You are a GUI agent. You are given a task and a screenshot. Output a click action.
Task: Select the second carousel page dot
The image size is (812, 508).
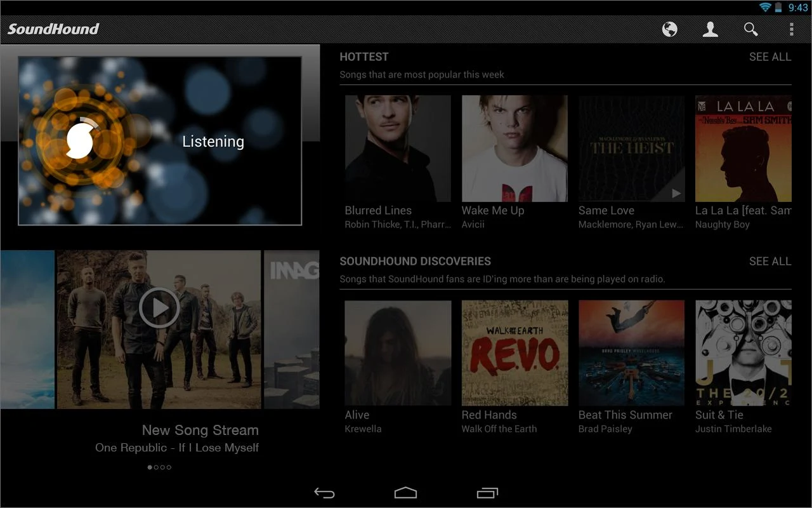pos(156,467)
